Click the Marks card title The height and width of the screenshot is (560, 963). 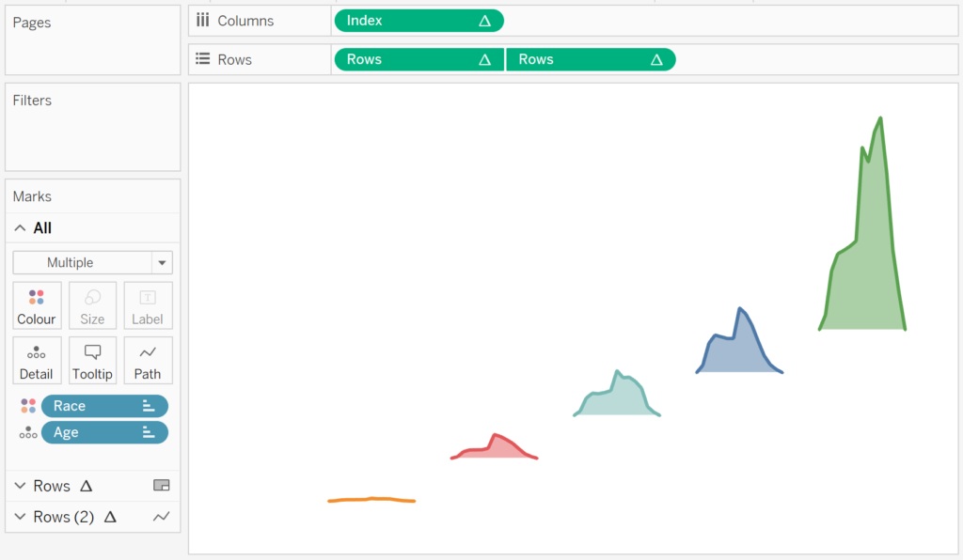[x=32, y=196]
